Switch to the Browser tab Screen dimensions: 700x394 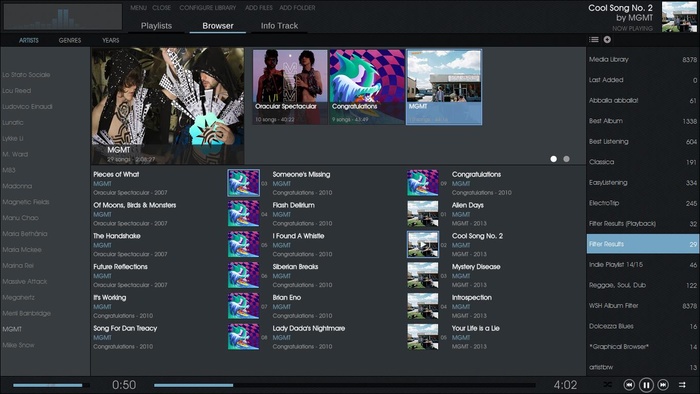tap(218, 26)
